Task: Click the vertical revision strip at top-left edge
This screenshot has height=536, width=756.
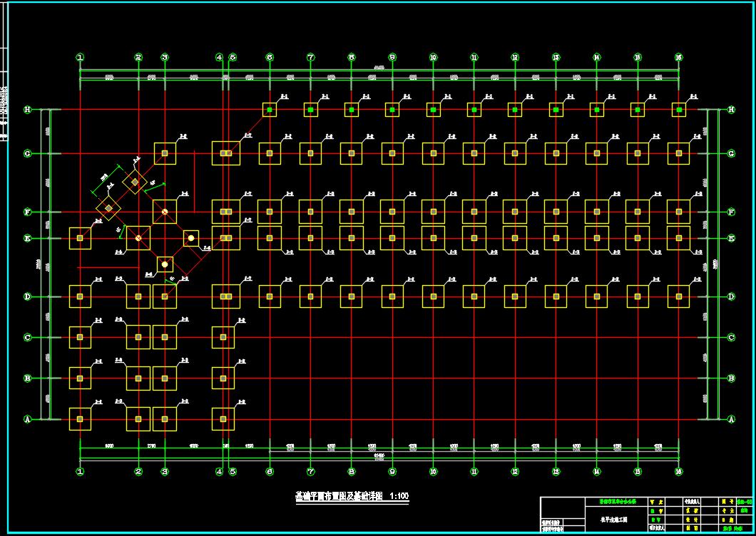Action: pos(4,93)
